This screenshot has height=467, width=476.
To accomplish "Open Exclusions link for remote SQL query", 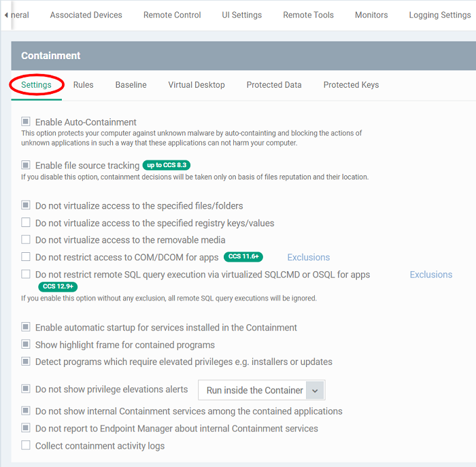I will point(430,275).
